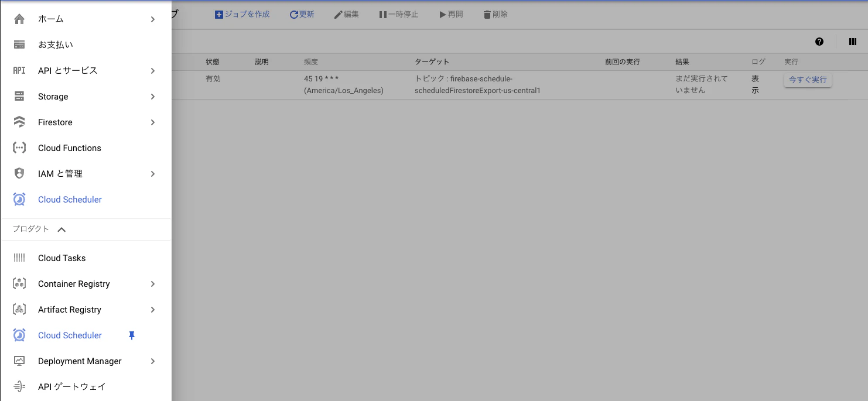Click the pinned Cloud Scheduler clock icon above プロダクト
Viewport: 868px width, 401px height.
coord(19,200)
